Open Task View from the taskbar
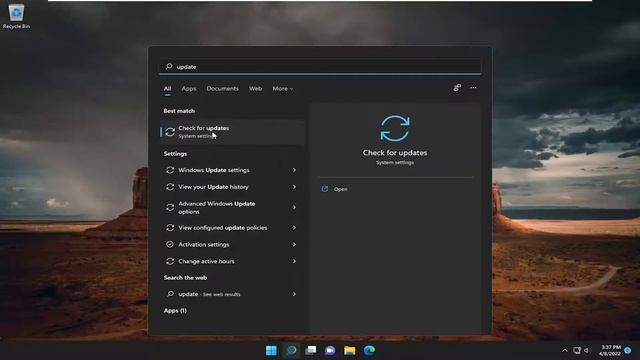640x360 pixels. 311,350
